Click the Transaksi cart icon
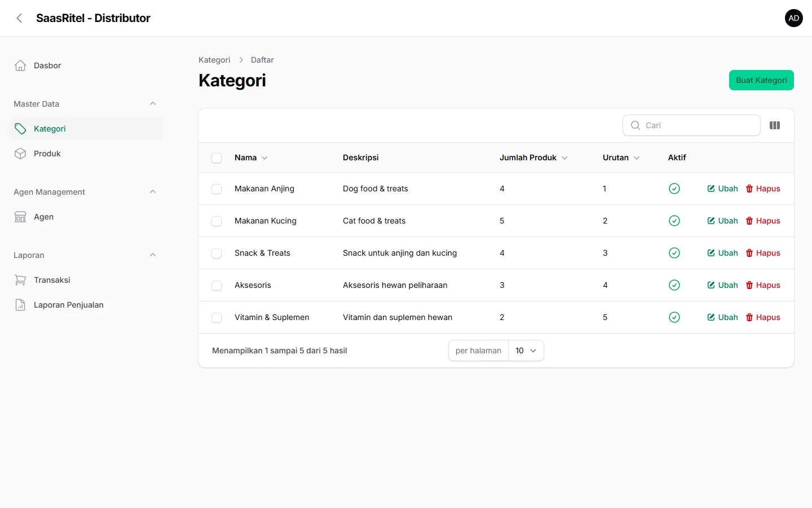 click(20, 280)
